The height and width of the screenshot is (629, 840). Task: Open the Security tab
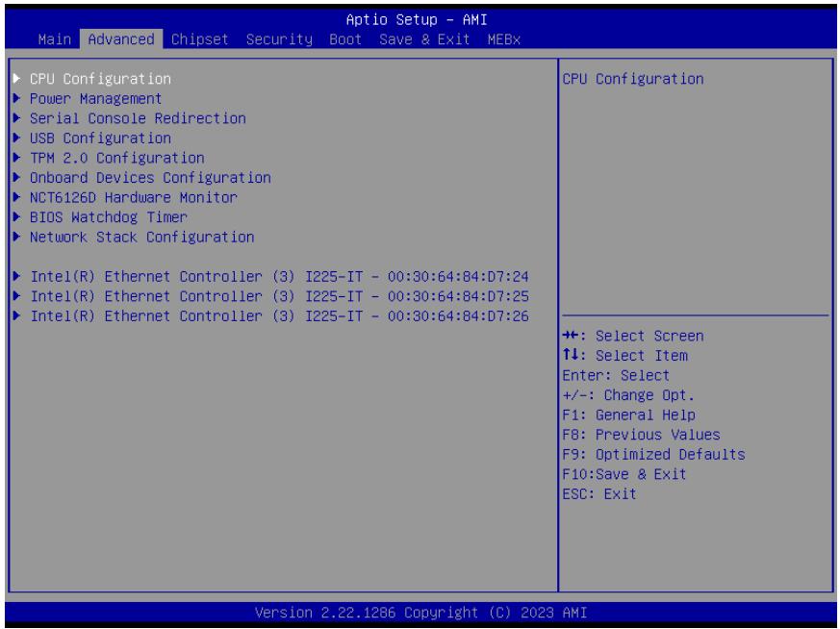point(279,39)
